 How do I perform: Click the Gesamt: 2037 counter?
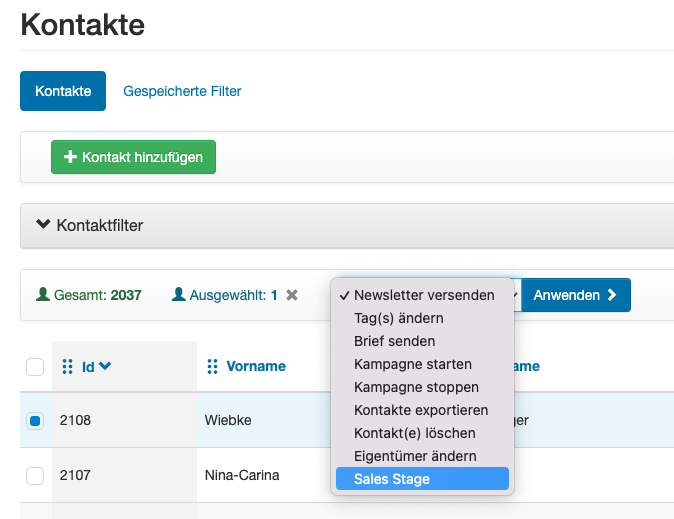(89, 295)
